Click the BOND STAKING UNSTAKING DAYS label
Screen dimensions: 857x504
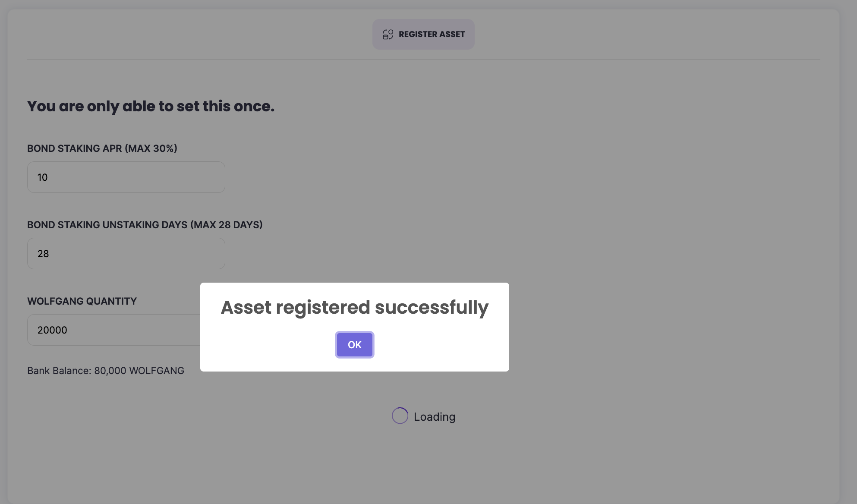108,225
